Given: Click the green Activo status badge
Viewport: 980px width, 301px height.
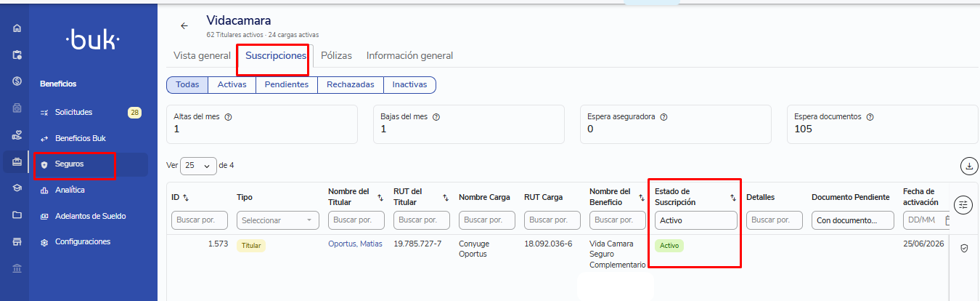Looking at the screenshot, I should (669, 246).
